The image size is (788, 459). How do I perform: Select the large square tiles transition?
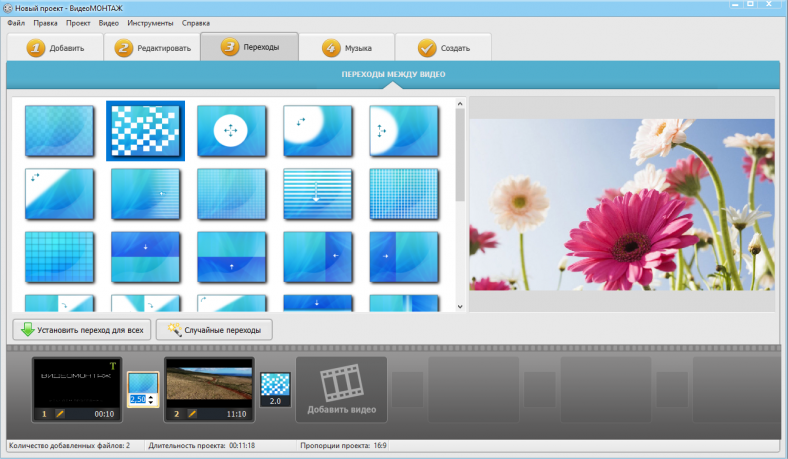pos(59,257)
